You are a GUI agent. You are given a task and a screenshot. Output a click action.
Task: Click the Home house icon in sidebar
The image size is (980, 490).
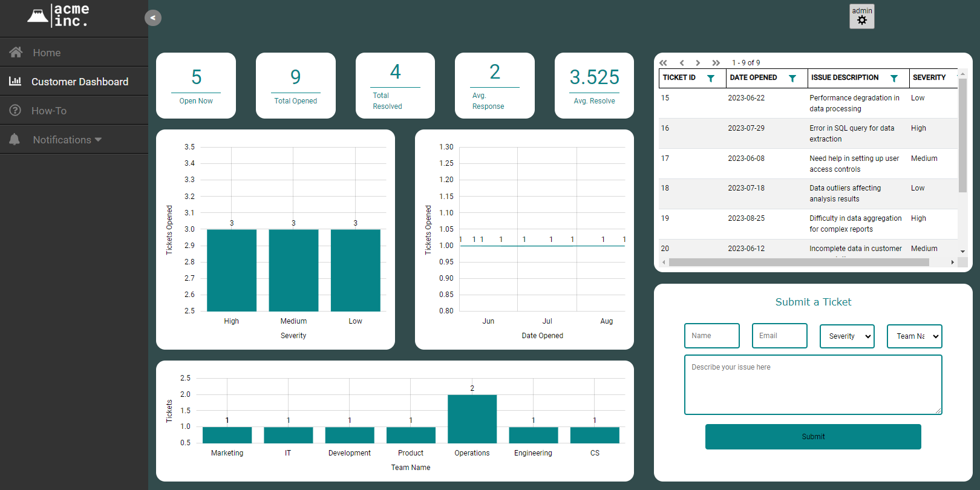click(16, 52)
